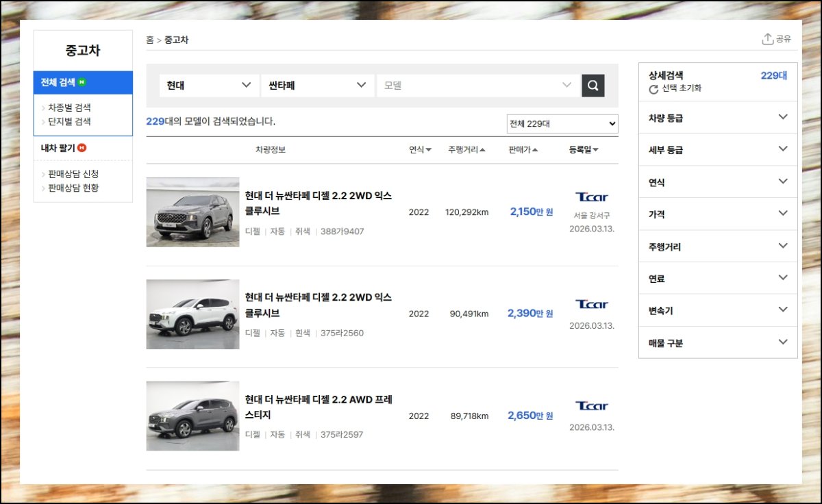Expand the 변속기 filter section
This screenshot has height=504, width=822.
[718, 311]
